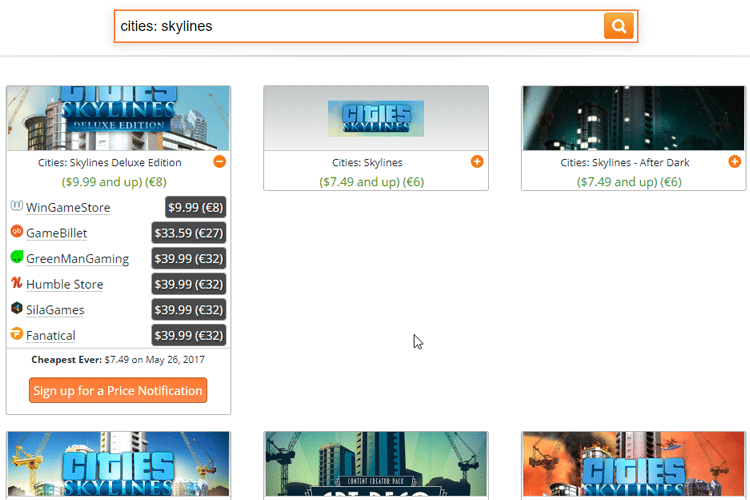This screenshot has height=500, width=750.
Task: Click the After Dark ($7.49 and up) price
Action: click(x=629, y=182)
